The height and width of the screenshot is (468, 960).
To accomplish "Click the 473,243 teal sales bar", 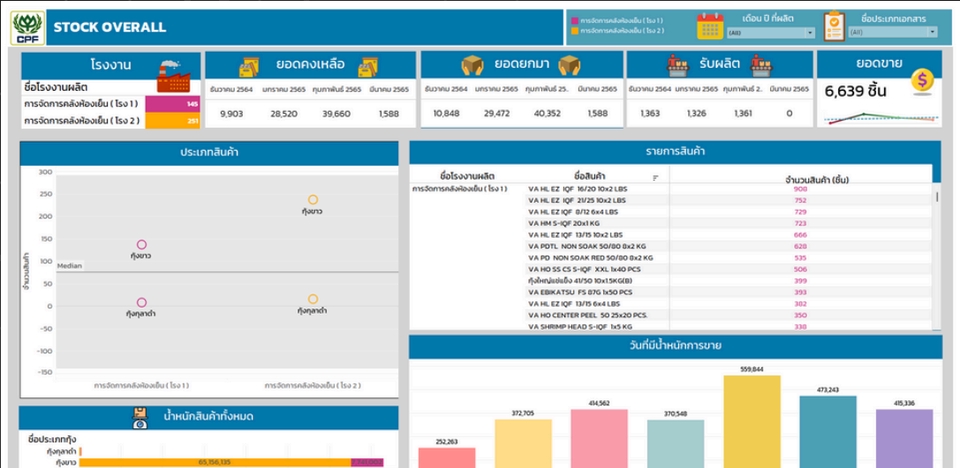I will [x=828, y=432].
